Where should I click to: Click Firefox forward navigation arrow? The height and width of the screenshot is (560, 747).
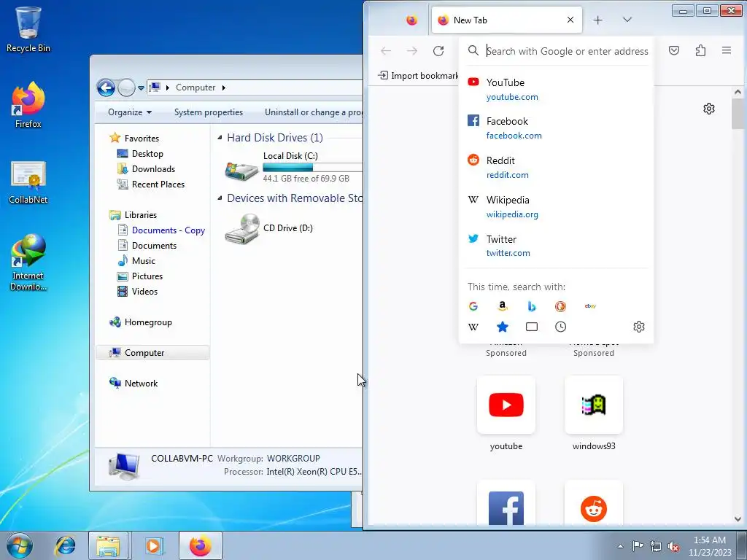(412, 51)
